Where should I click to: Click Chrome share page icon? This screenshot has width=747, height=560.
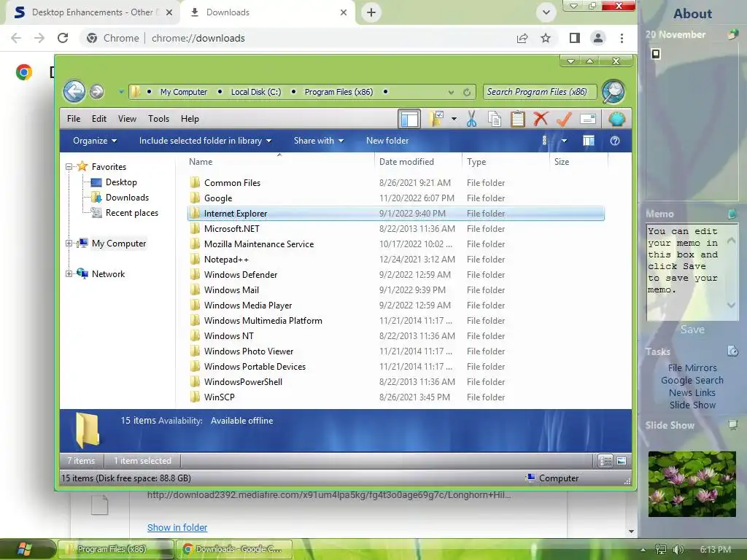522,38
